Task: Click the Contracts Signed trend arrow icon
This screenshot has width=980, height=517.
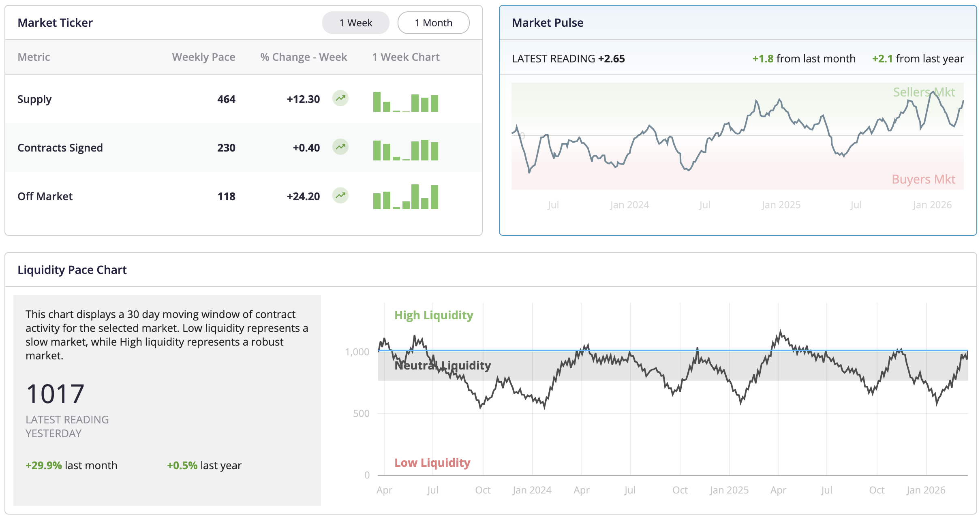Action: click(x=340, y=147)
